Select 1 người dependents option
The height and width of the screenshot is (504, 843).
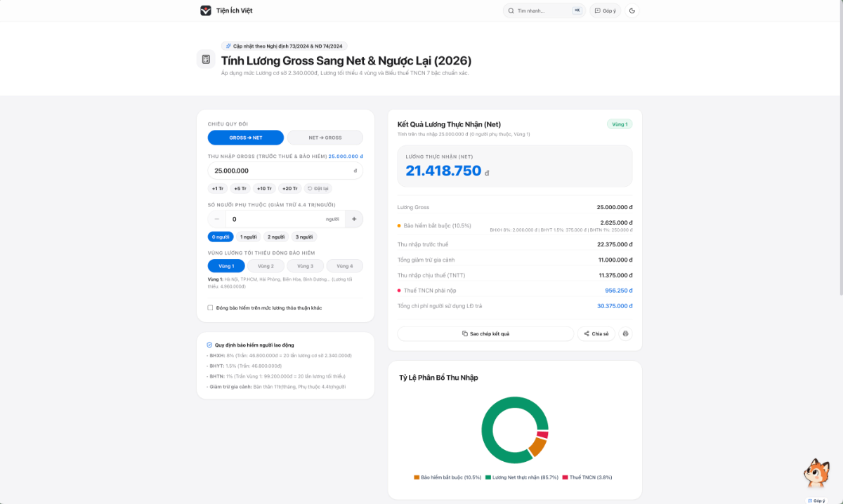click(x=248, y=237)
